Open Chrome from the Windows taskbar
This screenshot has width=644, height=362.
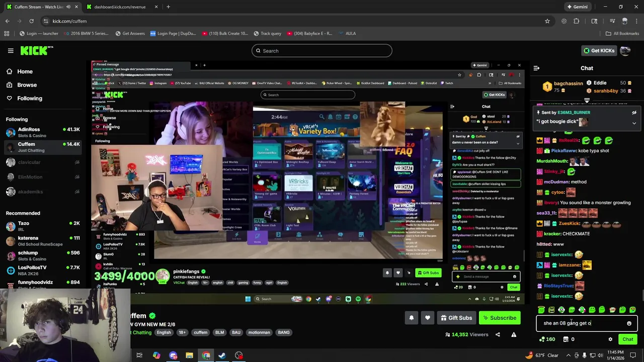pos(206,355)
